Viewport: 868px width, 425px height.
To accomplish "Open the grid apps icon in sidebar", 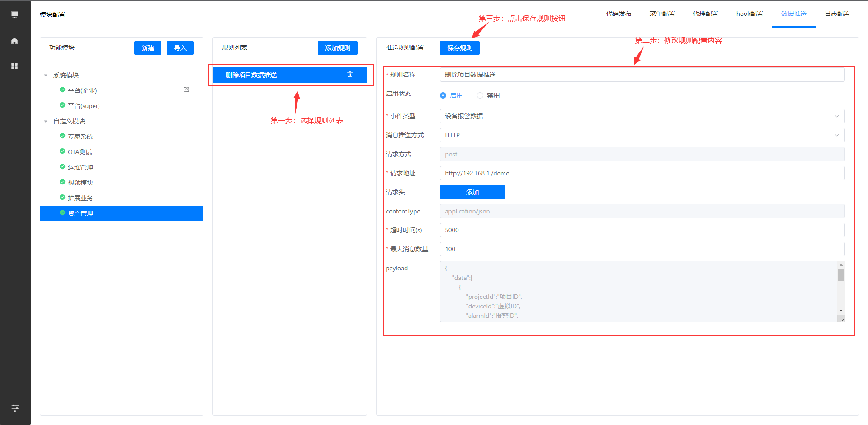I will pyautogui.click(x=14, y=66).
